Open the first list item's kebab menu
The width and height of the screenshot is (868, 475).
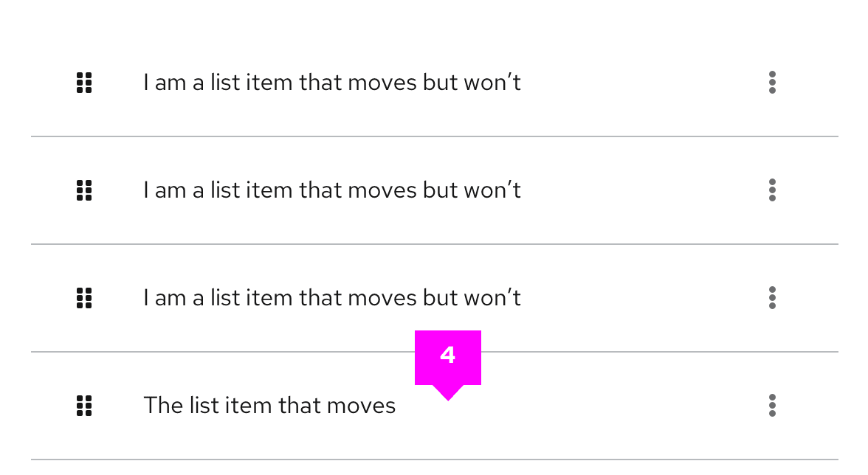click(x=772, y=83)
